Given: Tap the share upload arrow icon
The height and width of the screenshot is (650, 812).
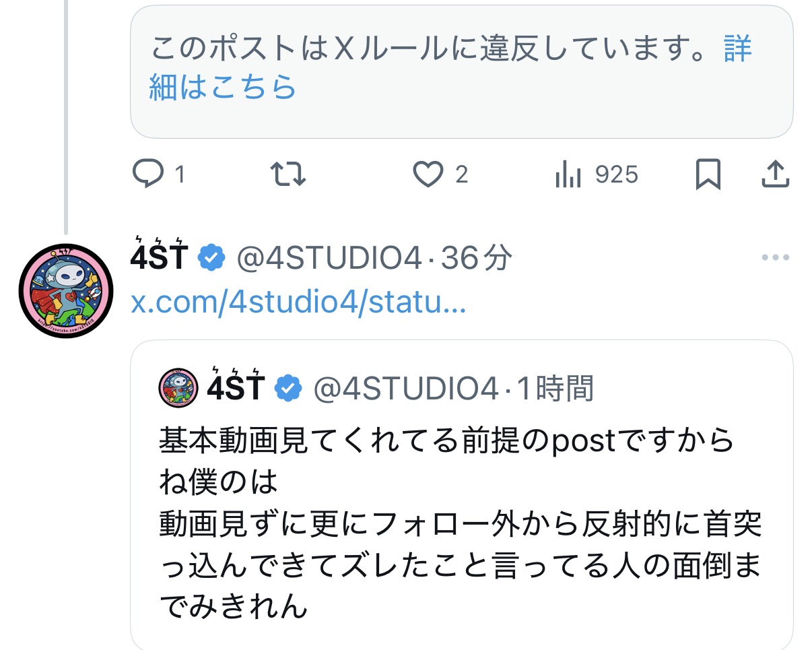Looking at the screenshot, I should [x=775, y=175].
